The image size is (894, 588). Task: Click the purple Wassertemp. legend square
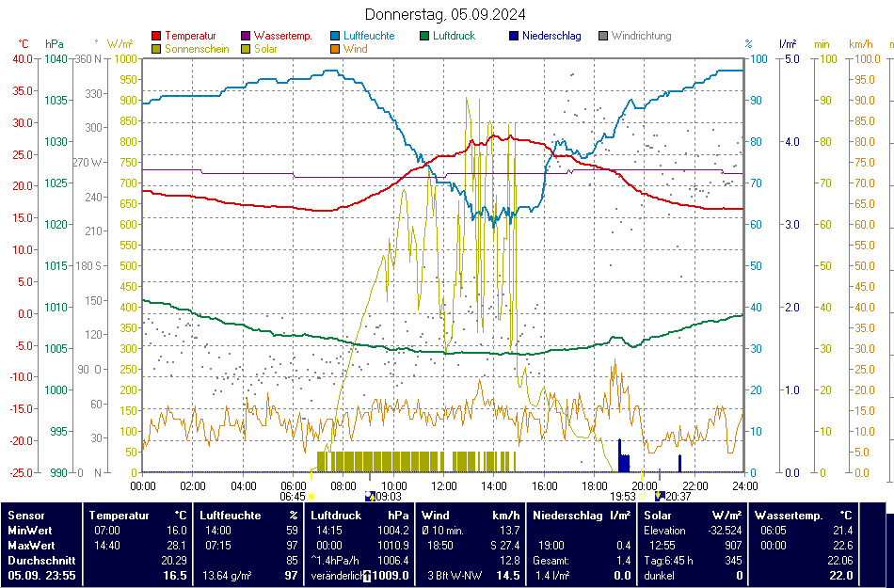point(246,36)
